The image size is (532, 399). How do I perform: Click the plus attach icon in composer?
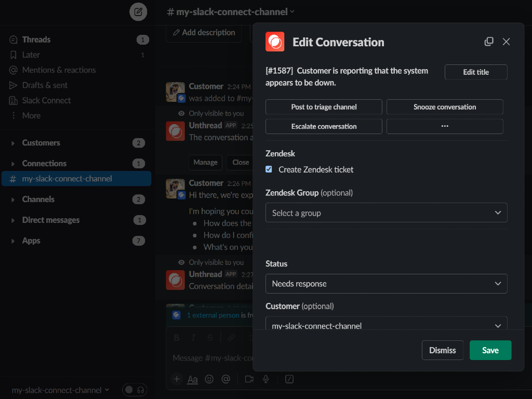[x=177, y=379]
